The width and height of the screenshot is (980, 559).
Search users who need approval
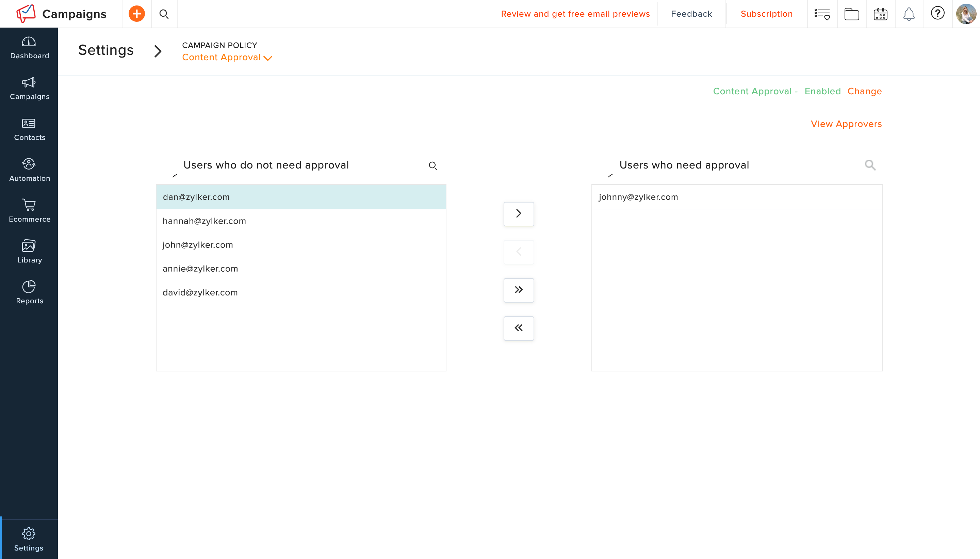tap(870, 165)
